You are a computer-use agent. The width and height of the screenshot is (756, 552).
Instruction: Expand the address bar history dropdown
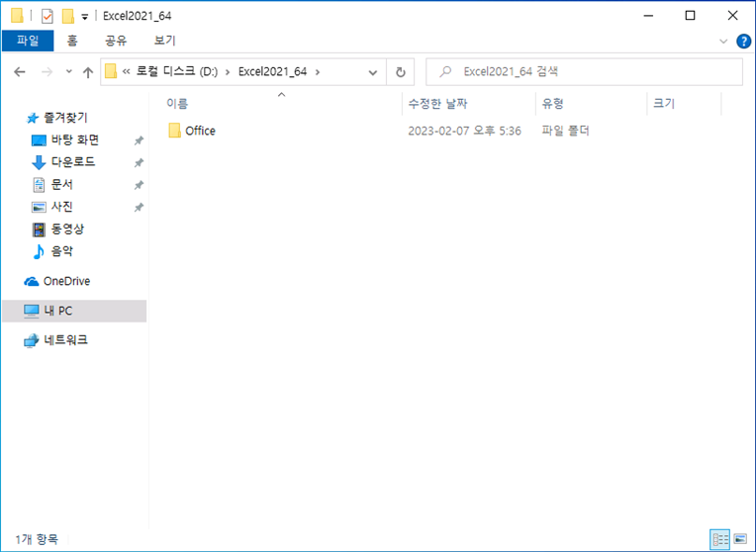tap(373, 72)
